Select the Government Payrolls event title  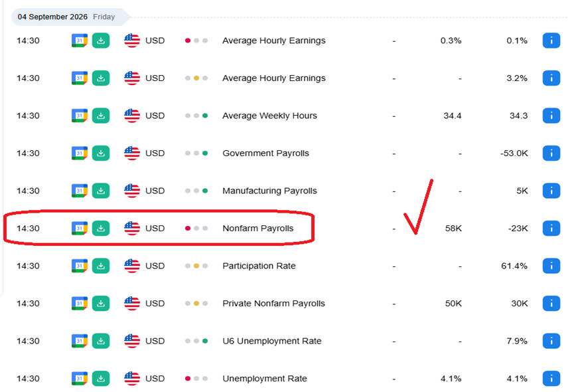[x=266, y=153]
